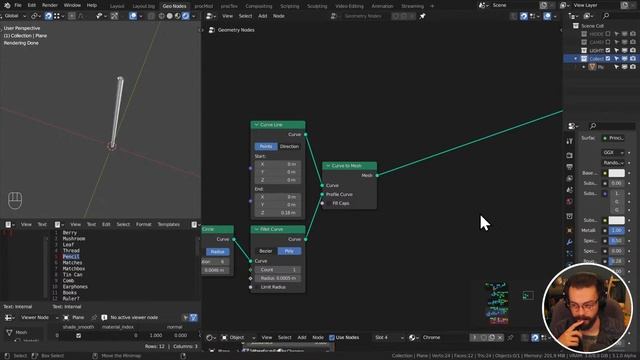
Task: Toggle snapping magnet in 3D viewport header
Action: (x=49, y=16)
